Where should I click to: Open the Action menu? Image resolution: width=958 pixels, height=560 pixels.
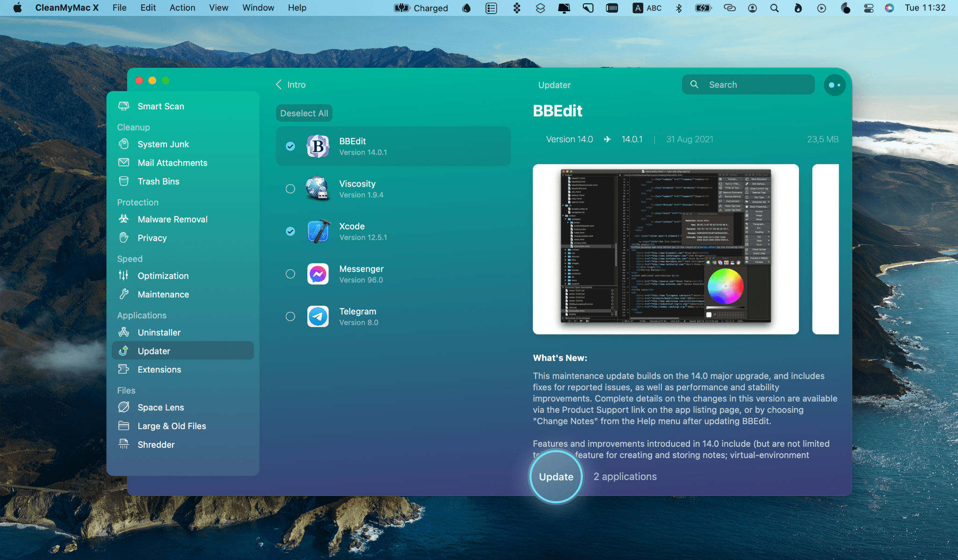[182, 7]
